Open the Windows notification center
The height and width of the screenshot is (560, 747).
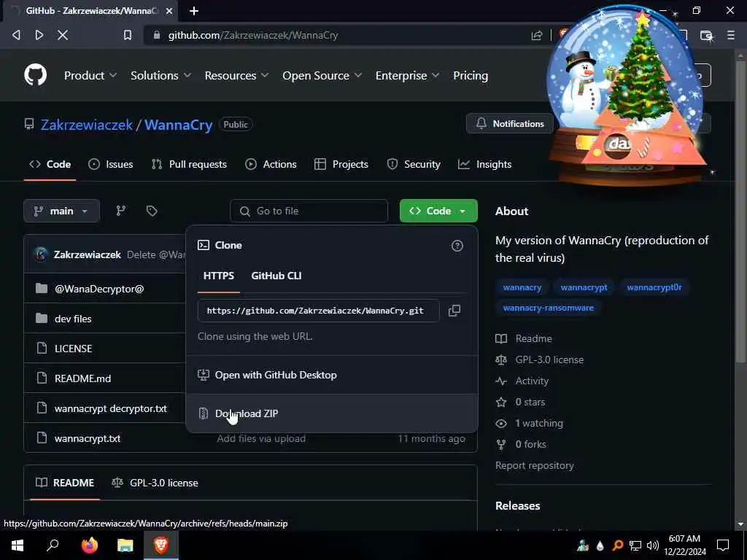pyautogui.click(x=723, y=545)
